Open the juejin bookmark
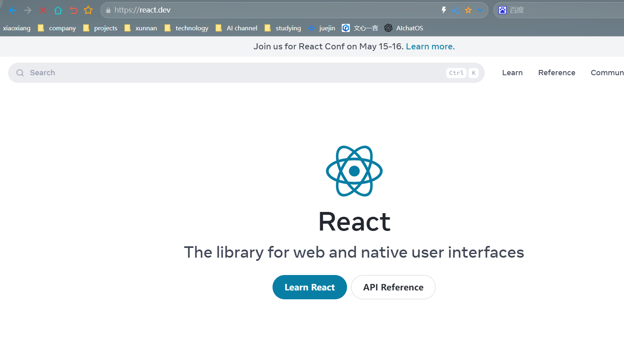The height and width of the screenshot is (364, 624). pyautogui.click(x=322, y=28)
